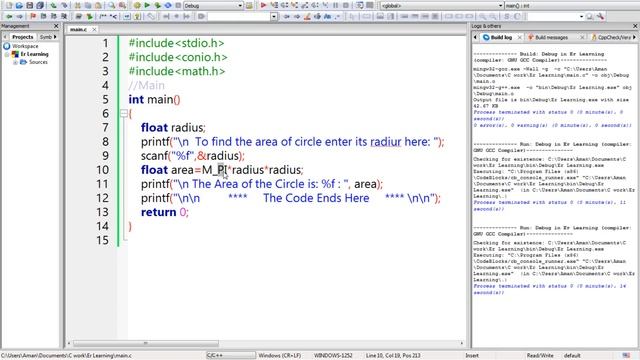Toggle bookmark with red flag icon
Viewport: 640px width, 360px height.
33,17
